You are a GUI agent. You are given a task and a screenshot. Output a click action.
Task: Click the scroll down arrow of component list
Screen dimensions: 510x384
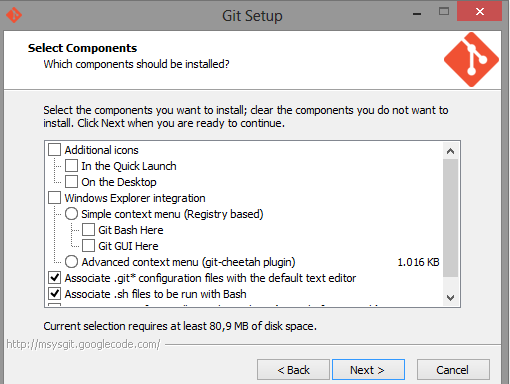[450, 297]
